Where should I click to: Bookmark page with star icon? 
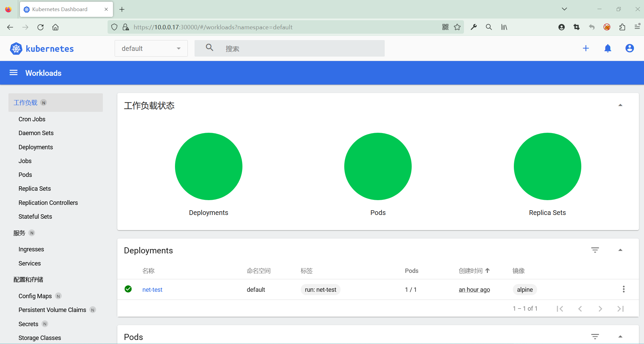(x=457, y=27)
